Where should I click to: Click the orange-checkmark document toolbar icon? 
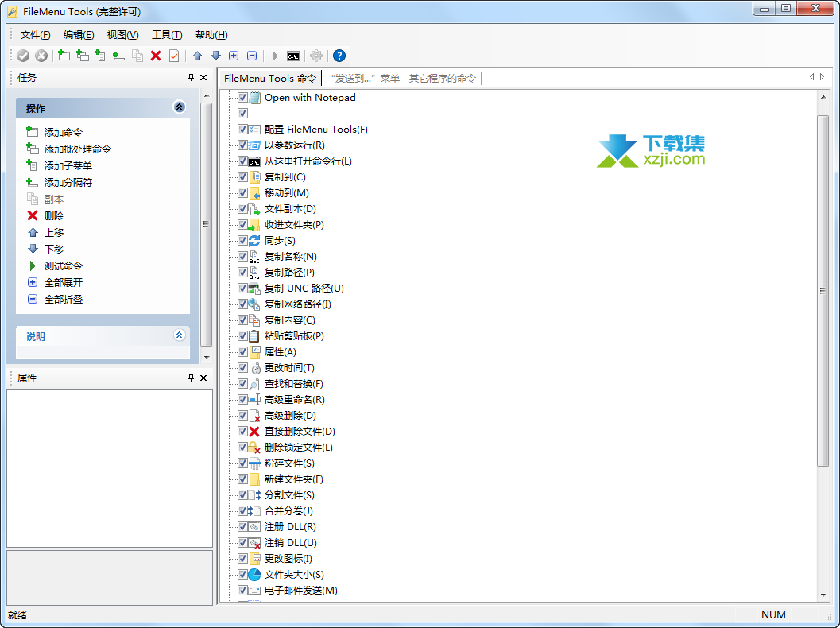(174, 56)
